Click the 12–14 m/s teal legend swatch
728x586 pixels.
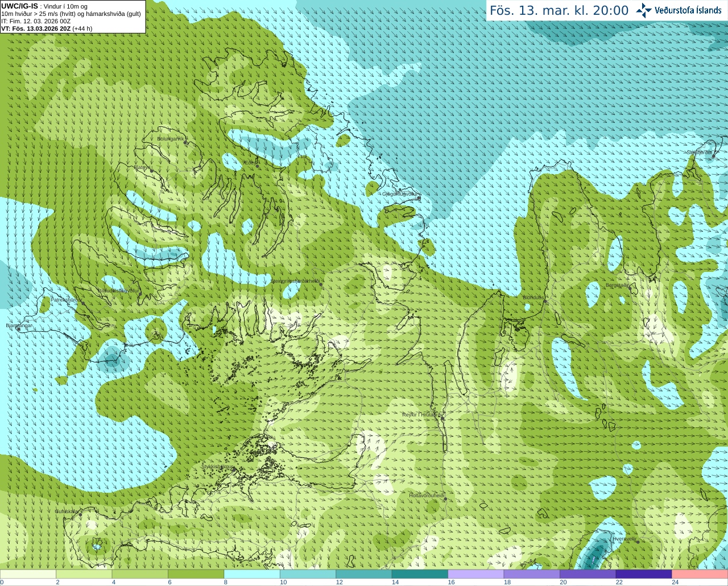pyautogui.click(x=364, y=574)
